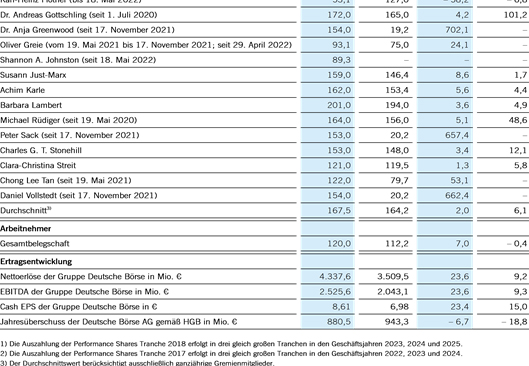Screen dimensions: 529x366
Task: Select Barbara Lambert's value 201,0
Action: point(339,105)
